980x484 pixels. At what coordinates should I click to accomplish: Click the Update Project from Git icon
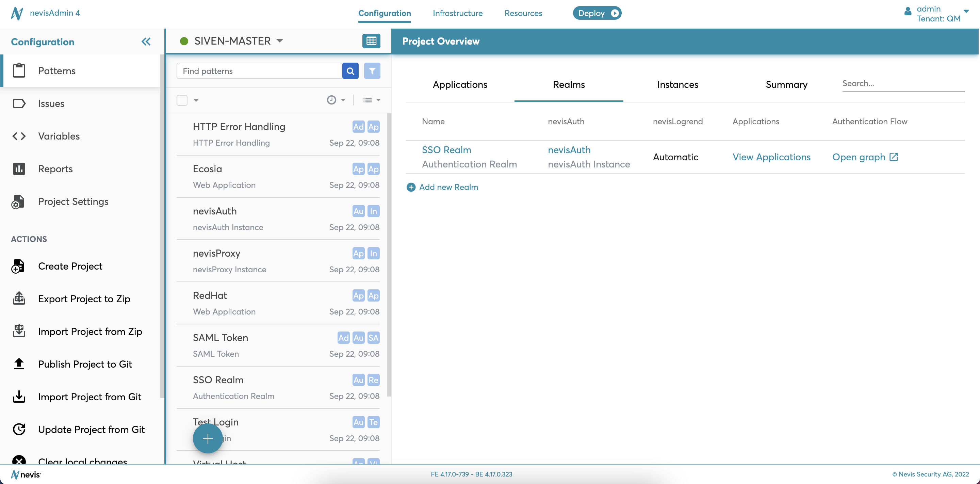click(19, 429)
